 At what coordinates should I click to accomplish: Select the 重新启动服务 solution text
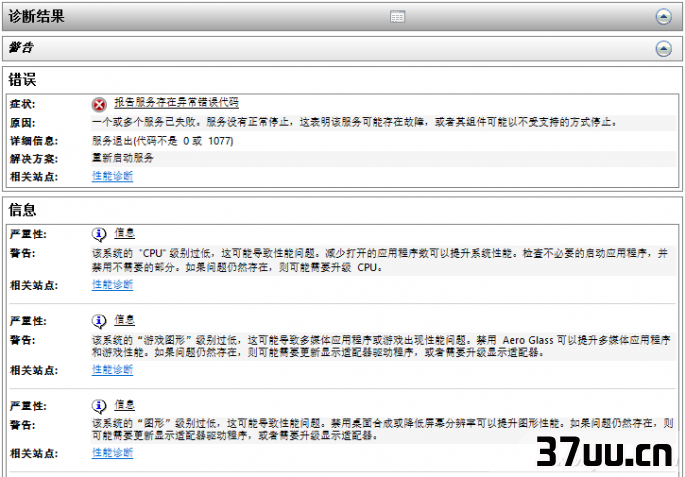pos(123,158)
